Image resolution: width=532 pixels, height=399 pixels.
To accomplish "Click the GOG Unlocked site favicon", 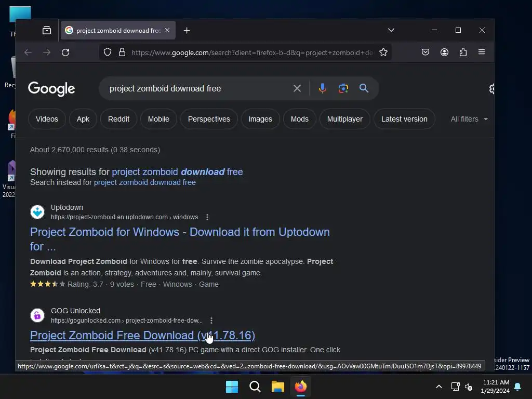I will click(37, 315).
